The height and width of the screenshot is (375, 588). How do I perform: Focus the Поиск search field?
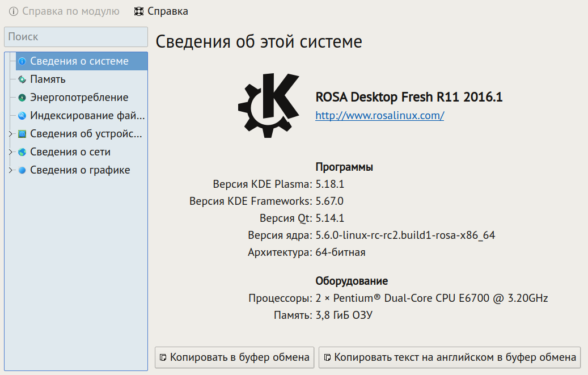coord(76,37)
